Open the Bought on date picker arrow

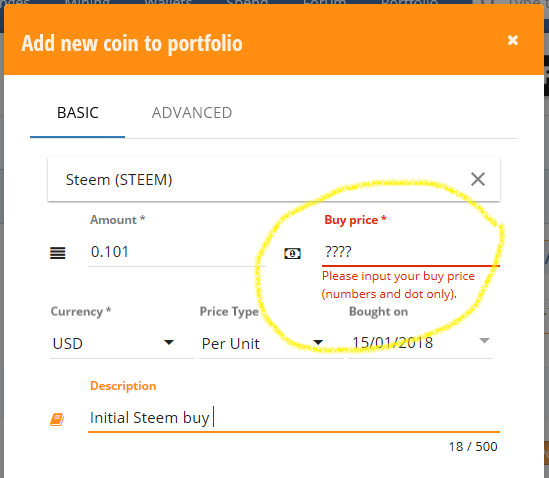pos(484,340)
